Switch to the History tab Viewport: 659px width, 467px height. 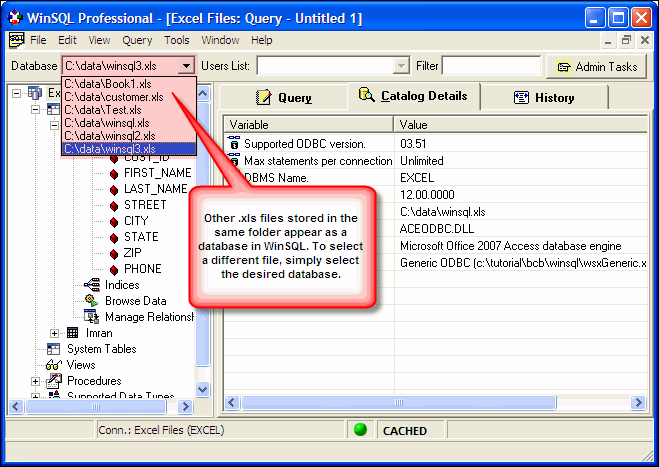click(x=544, y=98)
